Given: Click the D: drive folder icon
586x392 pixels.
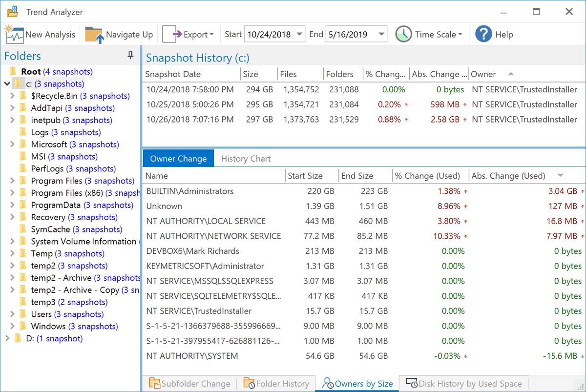Looking at the screenshot, I should (x=18, y=338).
